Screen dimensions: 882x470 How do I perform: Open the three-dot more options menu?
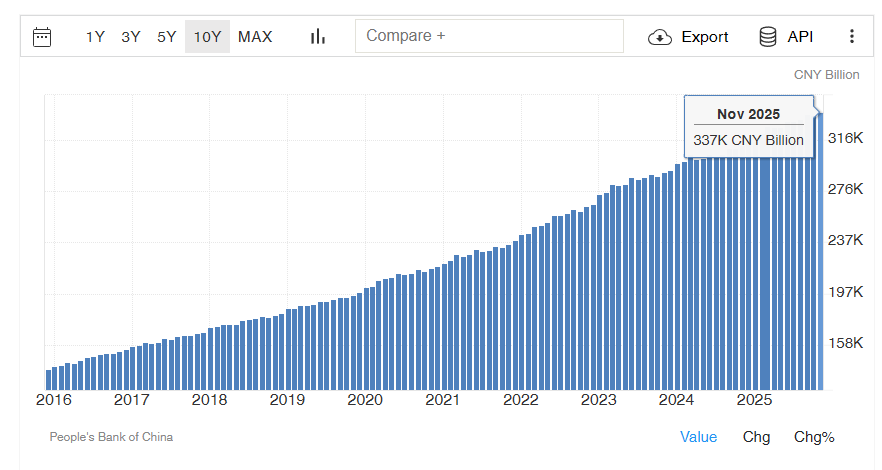(852, 37)
